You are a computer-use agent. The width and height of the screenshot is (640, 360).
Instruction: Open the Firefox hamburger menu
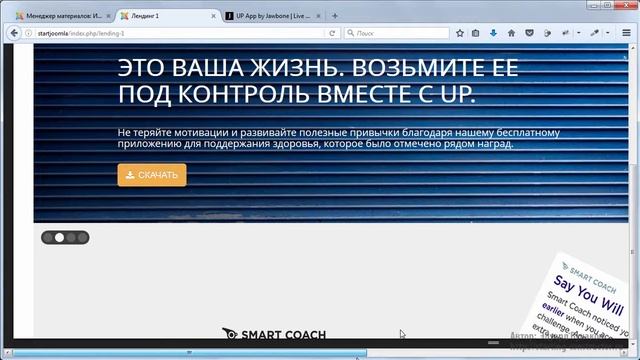[626, 33]
